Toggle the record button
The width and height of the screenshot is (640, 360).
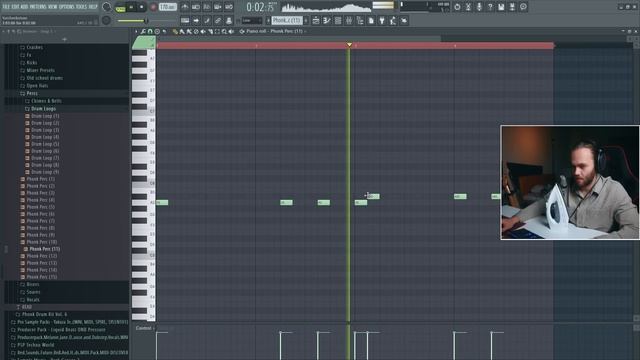coord(153,7)
